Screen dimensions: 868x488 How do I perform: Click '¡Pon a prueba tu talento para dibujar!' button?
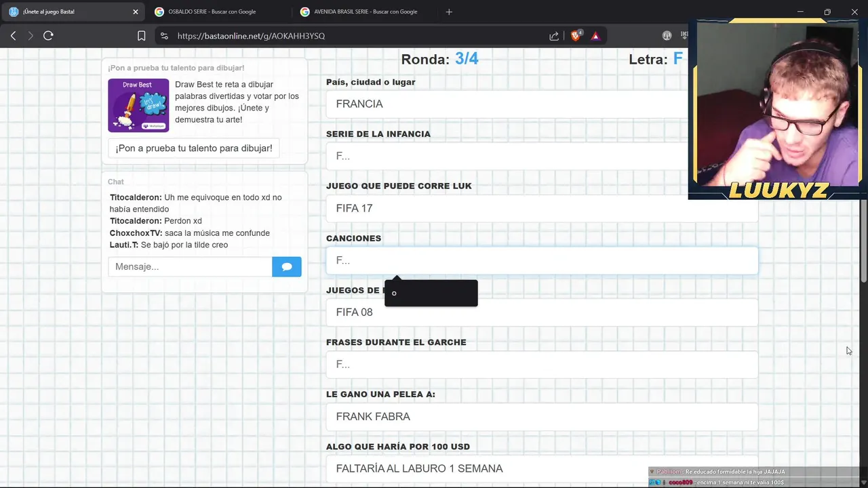[x=194, y=148]
